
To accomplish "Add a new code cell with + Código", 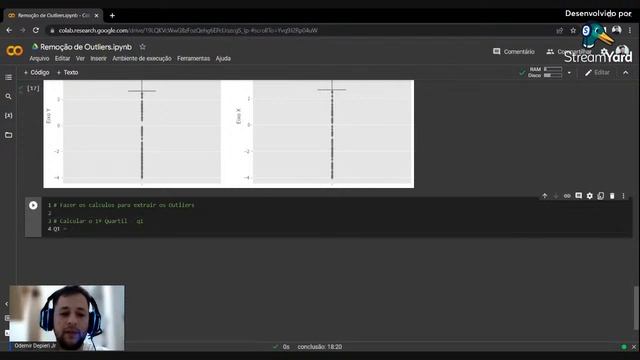I will pyautogui.click(x=36, y=72).
